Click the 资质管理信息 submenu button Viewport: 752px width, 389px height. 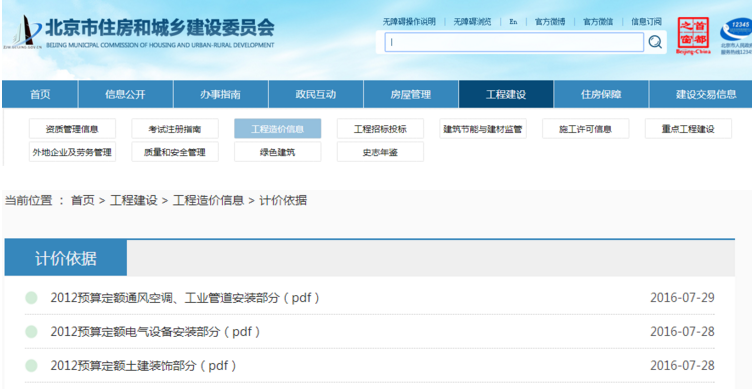coord(72,129)
